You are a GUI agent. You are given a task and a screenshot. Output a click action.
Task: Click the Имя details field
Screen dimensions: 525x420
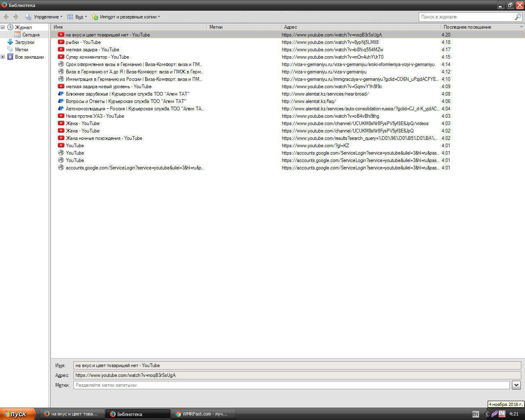[x=297, y=365]
